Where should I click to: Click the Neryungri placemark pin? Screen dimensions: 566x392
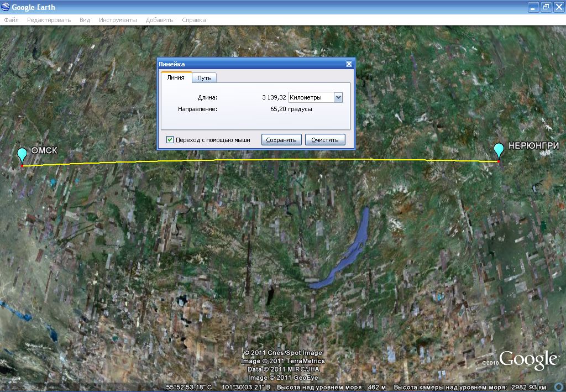coord(499,150)
